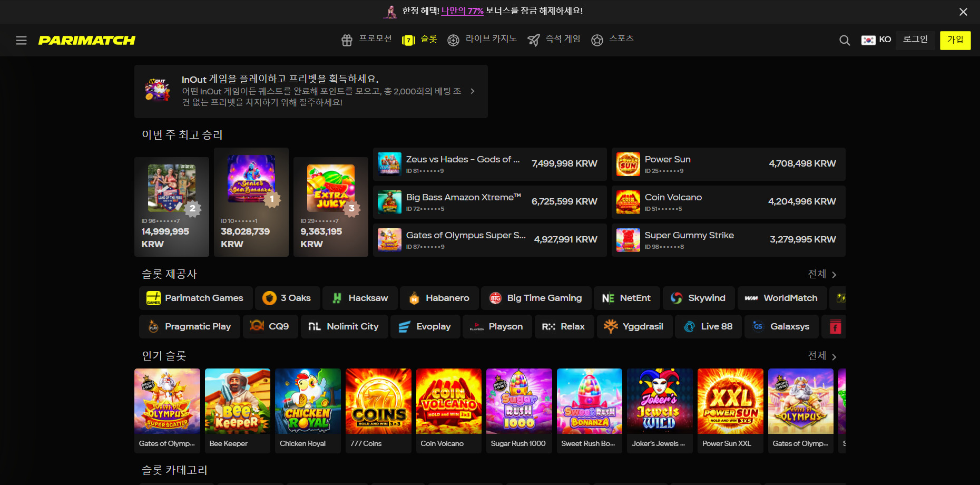
Task: Open the hamburger side menu
Action: (21, 41)
